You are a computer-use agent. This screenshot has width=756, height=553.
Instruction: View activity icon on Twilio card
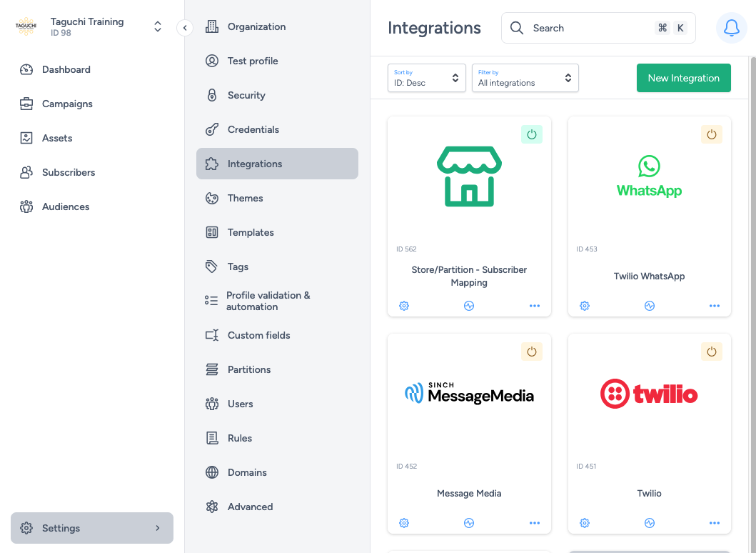point(650,522)
